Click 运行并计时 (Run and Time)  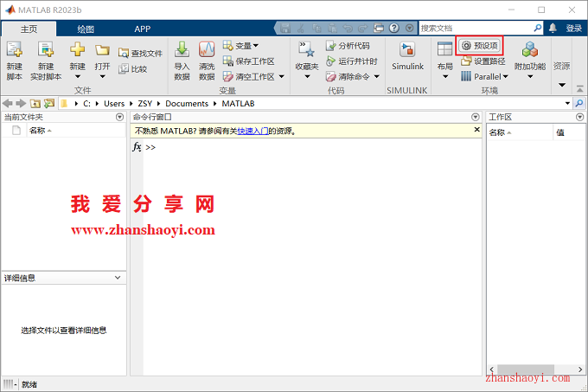(351, 61)
